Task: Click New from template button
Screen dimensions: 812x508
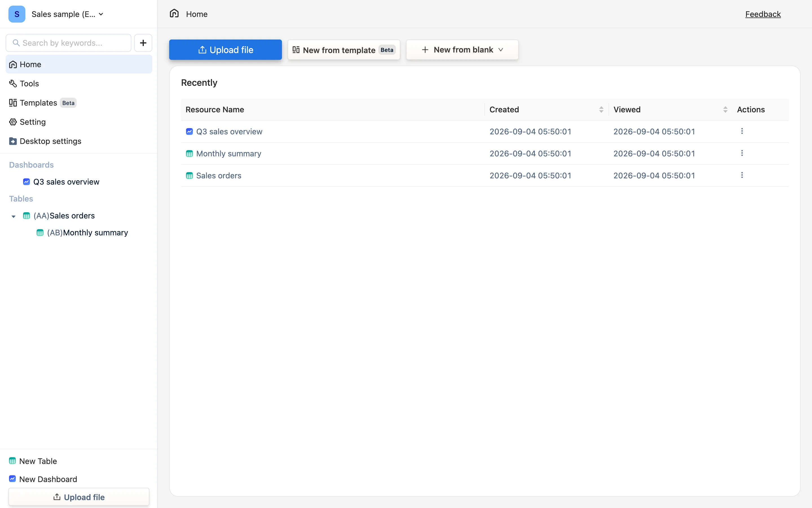Action: point(344,50)
